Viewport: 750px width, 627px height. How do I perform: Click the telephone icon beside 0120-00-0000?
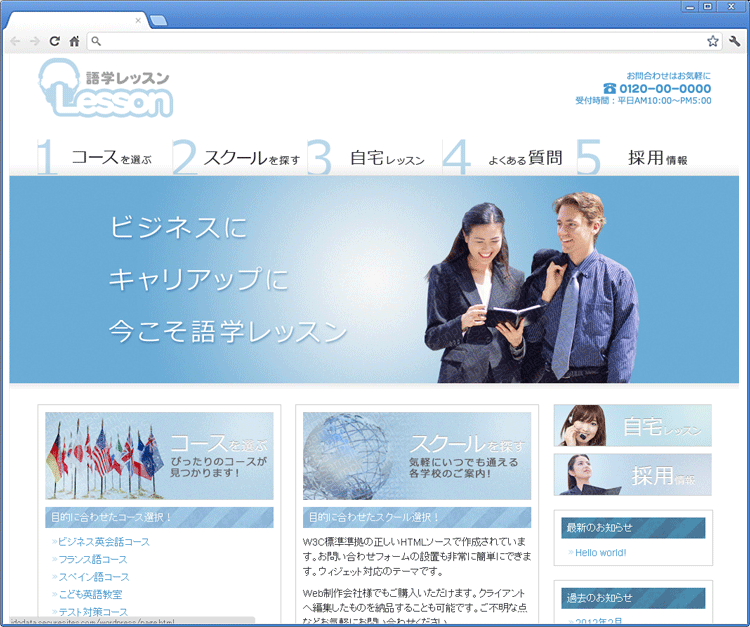(x=609, y=88)
